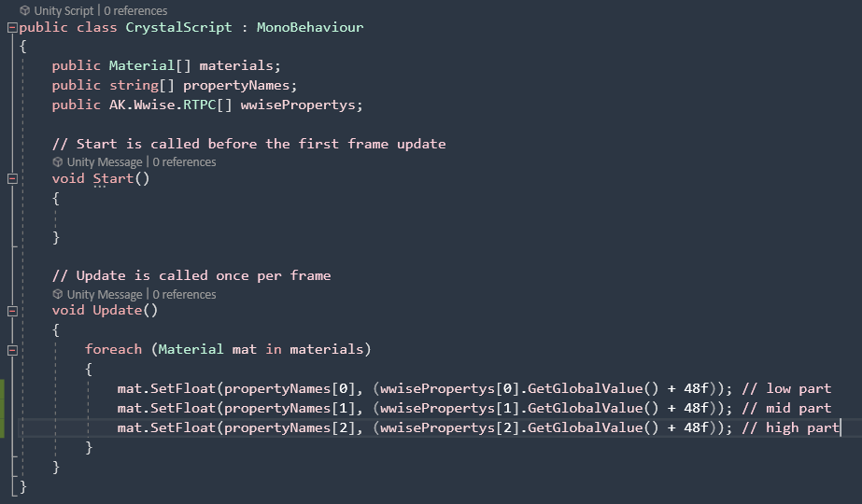Click the Unity Message icon above Update

pos(58,295)
